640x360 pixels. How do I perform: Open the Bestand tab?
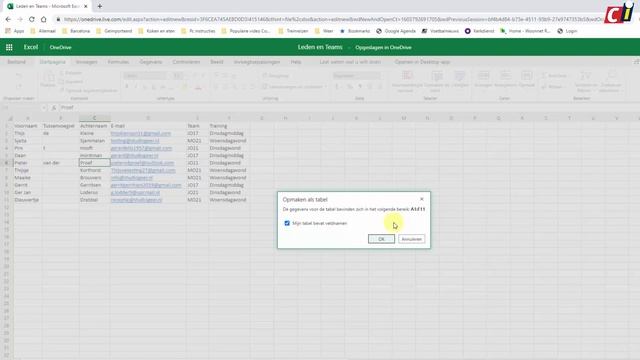(x=17, y=62)
